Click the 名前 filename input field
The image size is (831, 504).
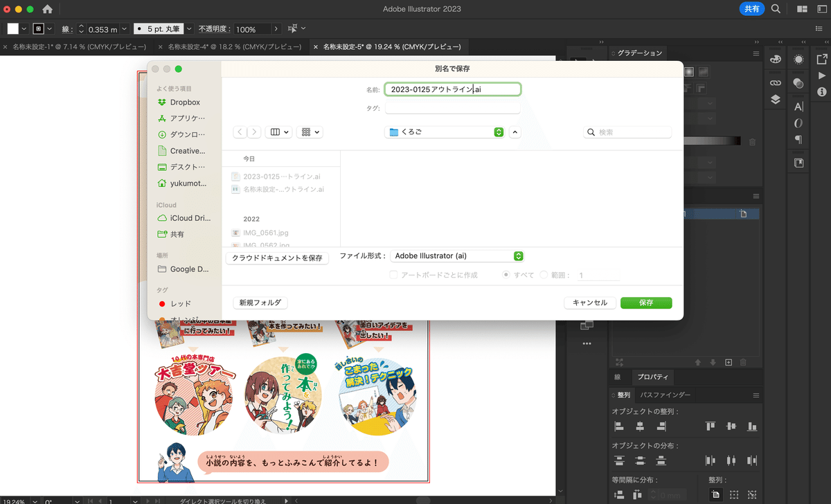(453, 89)
